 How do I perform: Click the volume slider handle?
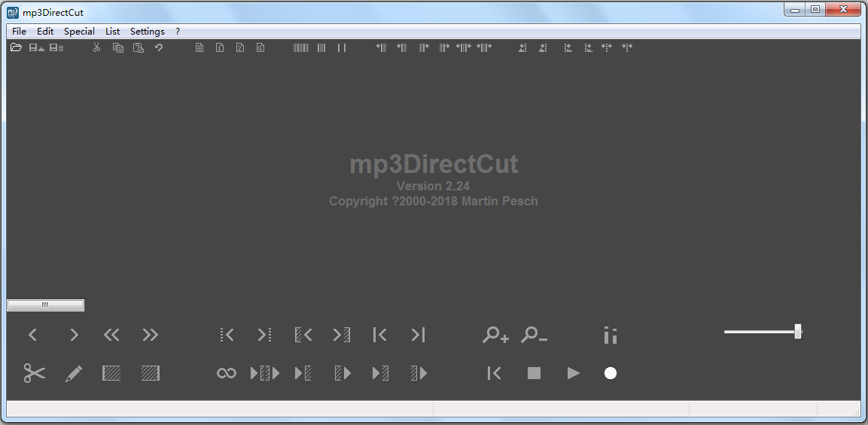[x=798, y=332]
